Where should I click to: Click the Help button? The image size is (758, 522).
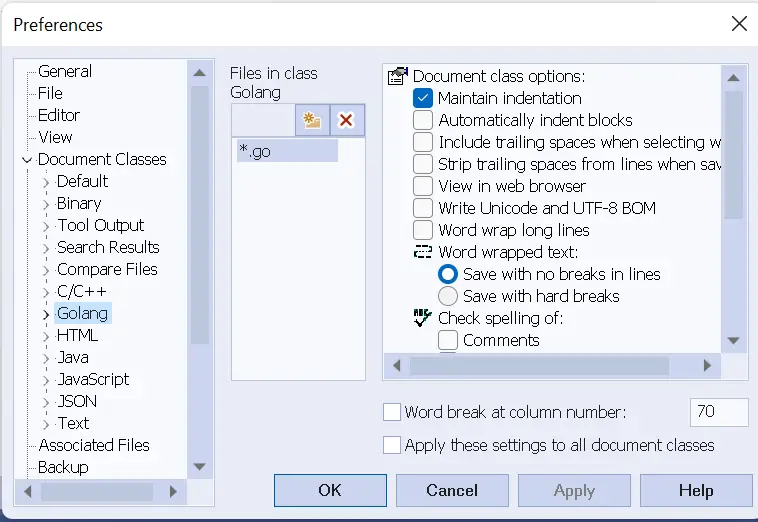click(x=696, y=490)
